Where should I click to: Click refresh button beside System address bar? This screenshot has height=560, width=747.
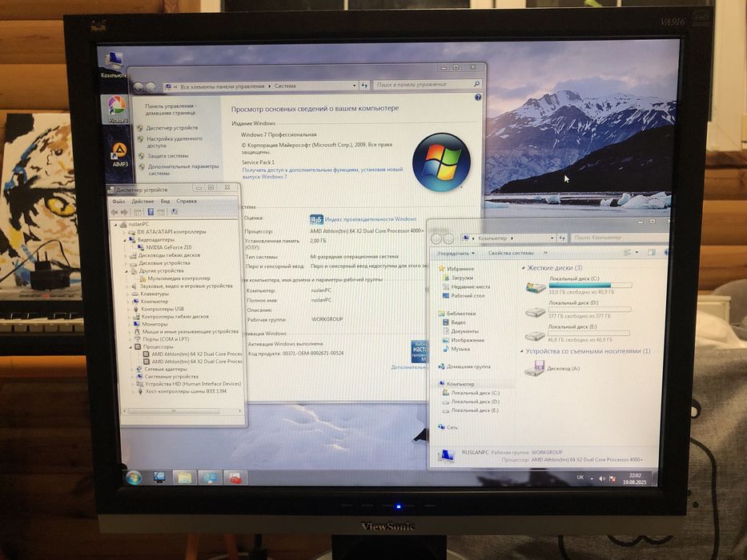[365, 86]
